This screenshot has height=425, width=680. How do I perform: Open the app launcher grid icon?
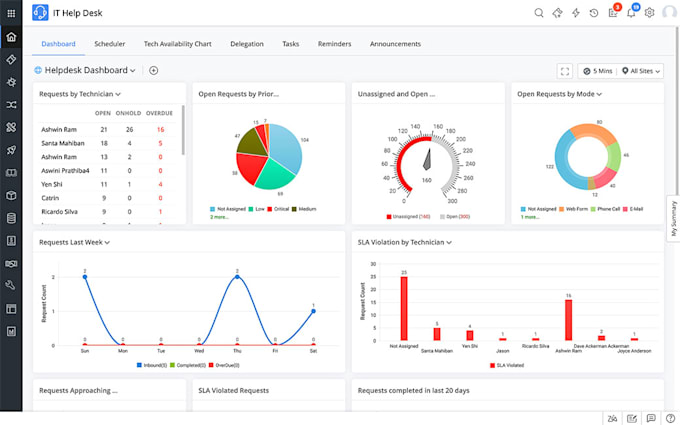point(11,13)
